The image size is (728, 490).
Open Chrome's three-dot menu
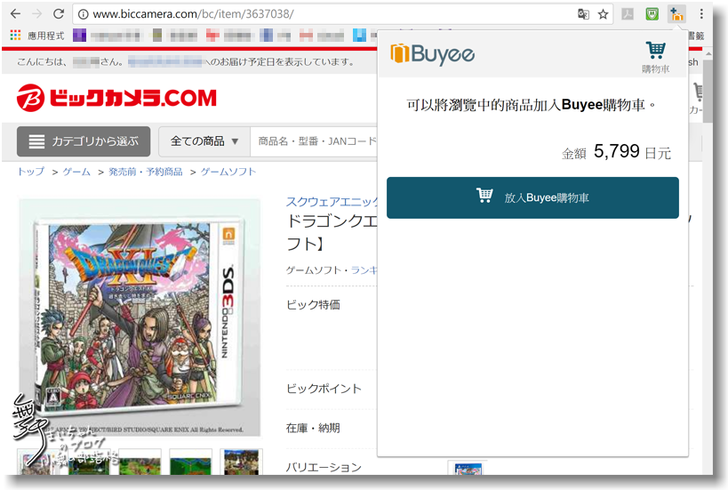[701, 15]
